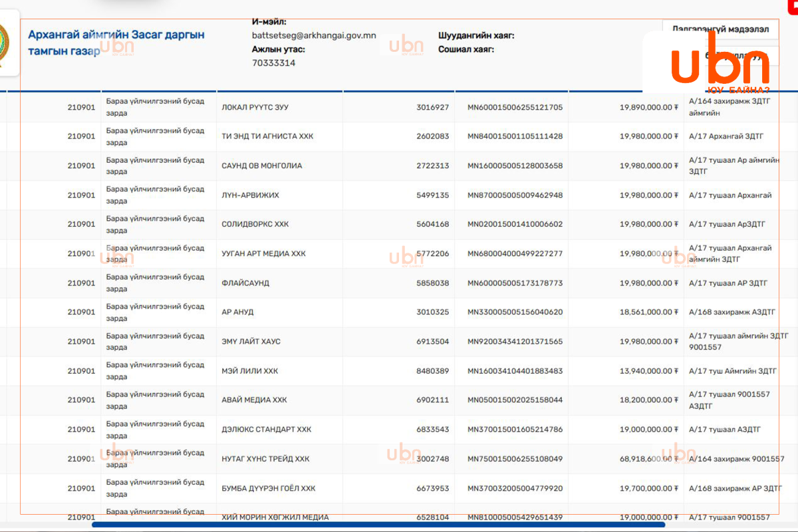798x532 pixels.
Task: Click the АВАЙ МЕДИА ХХК company name
Action: (255, 400)
